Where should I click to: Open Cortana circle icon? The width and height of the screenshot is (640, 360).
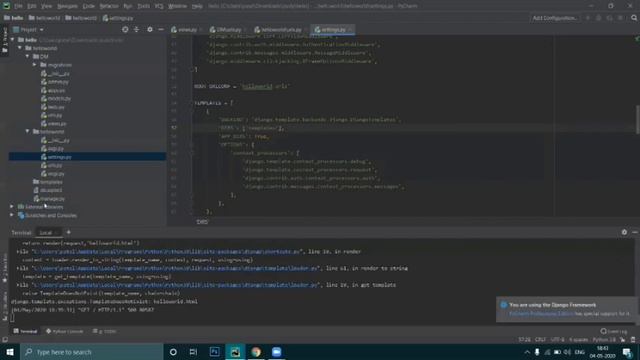(x=173, y=352)
